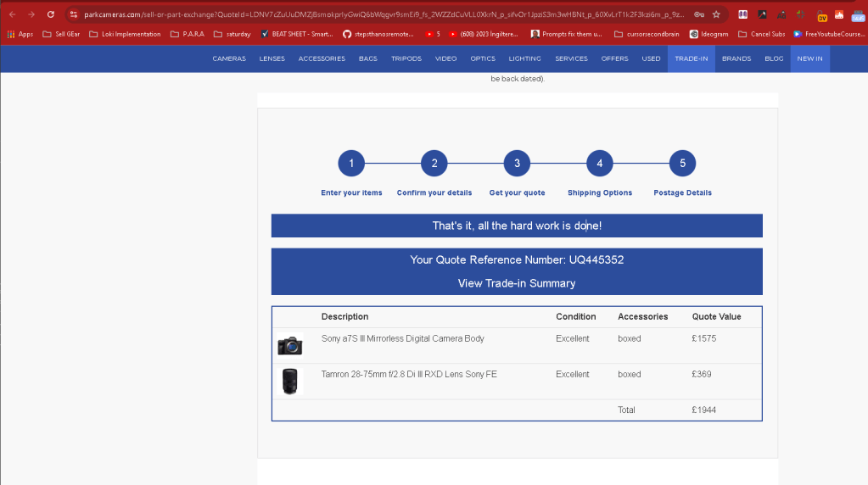Open the orange extension icon
This screenshot has height=485, width=868.
point(839,15)
